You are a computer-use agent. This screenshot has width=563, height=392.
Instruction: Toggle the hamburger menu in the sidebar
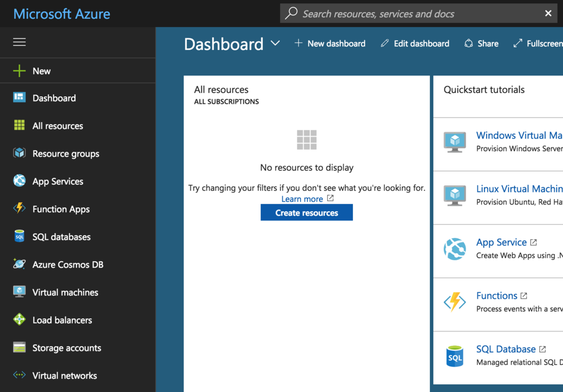[x=19, y=42]
